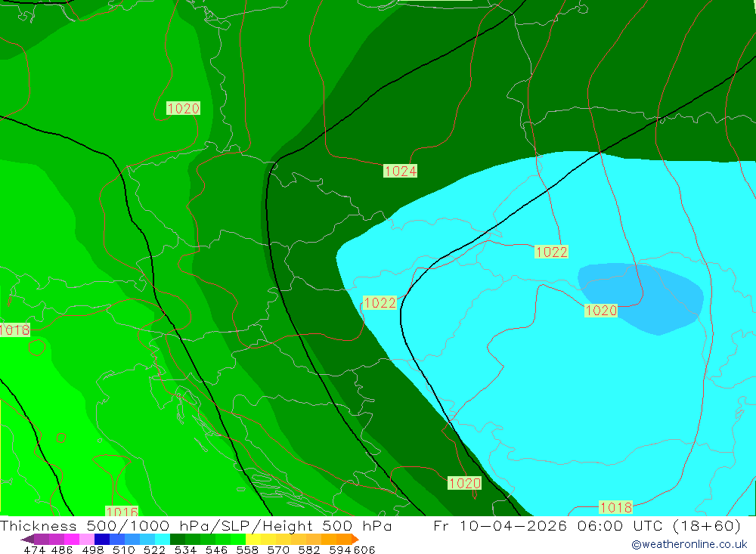Select the orange right-arrow legend end cap

pos(355,539)
